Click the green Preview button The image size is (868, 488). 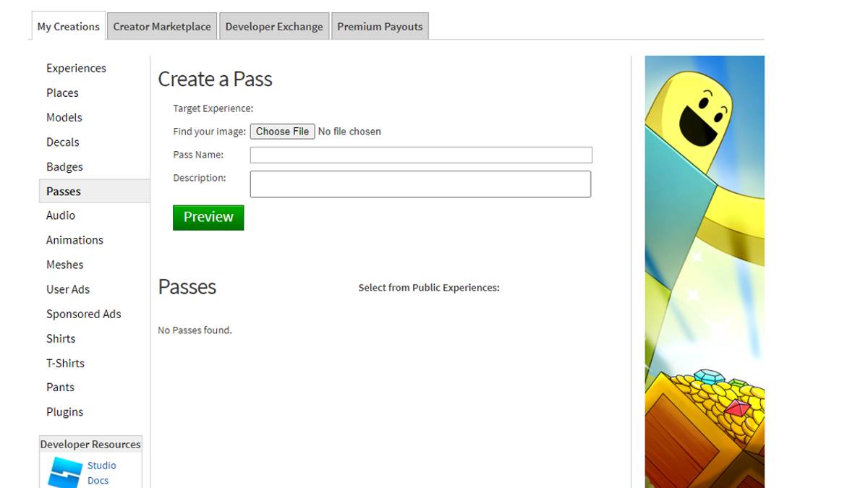click(x=208, y=217)
